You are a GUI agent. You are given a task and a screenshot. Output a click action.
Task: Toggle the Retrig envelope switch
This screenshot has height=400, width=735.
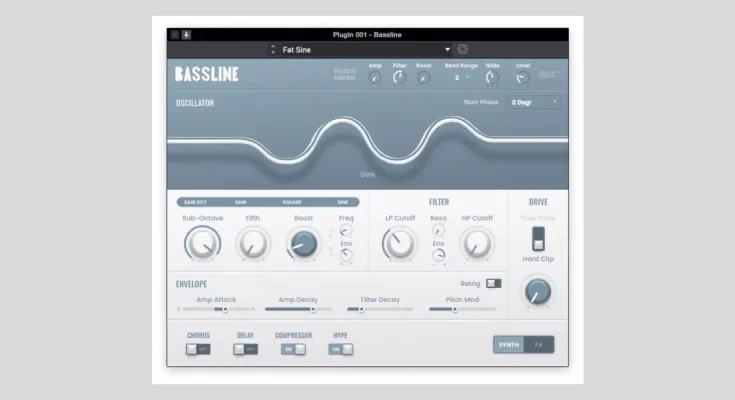pyautogui.click(x=493, y=284)
